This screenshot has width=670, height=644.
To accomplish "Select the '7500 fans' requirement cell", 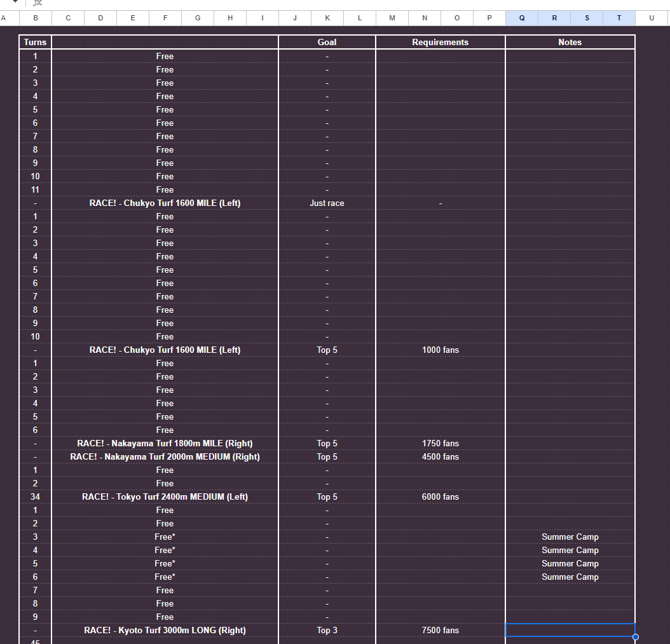I will pyautogui.click(x=440, y=630).
